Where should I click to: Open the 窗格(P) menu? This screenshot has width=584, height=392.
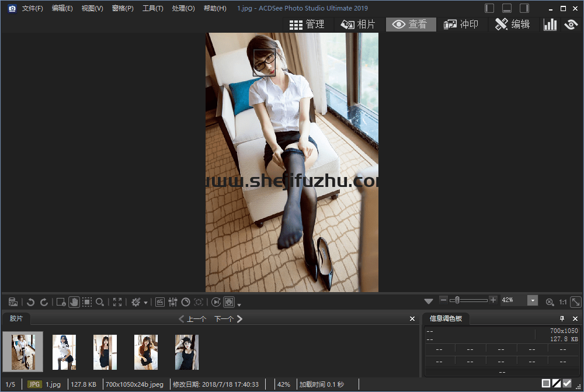(x=123, y=8)
